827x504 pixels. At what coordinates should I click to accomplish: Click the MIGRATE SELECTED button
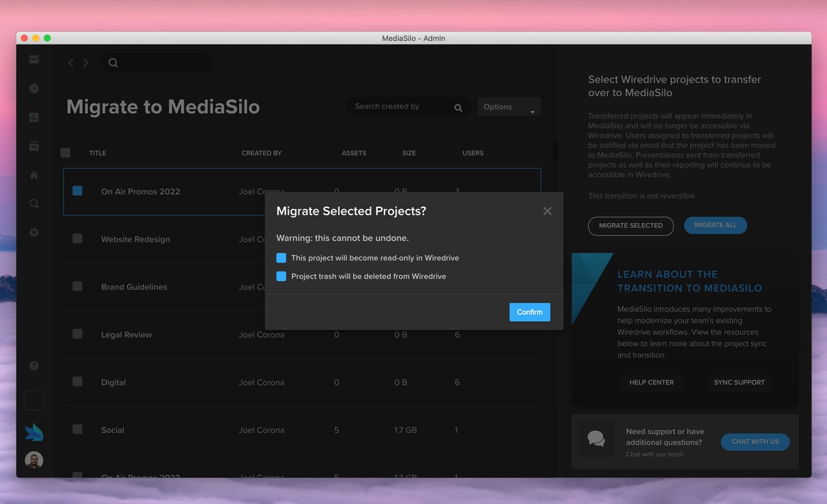(x=631, y=226)
